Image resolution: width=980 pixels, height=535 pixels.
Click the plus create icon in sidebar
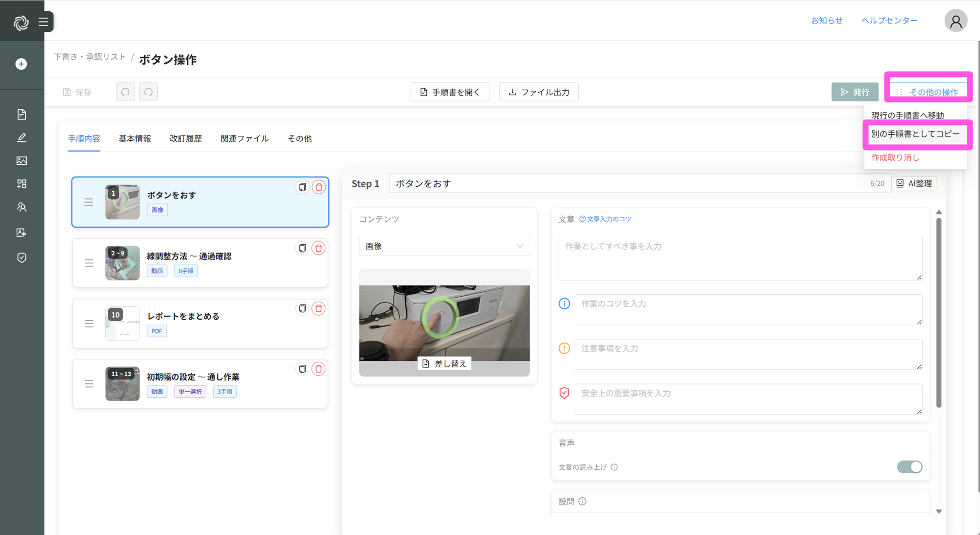[21, 64]
